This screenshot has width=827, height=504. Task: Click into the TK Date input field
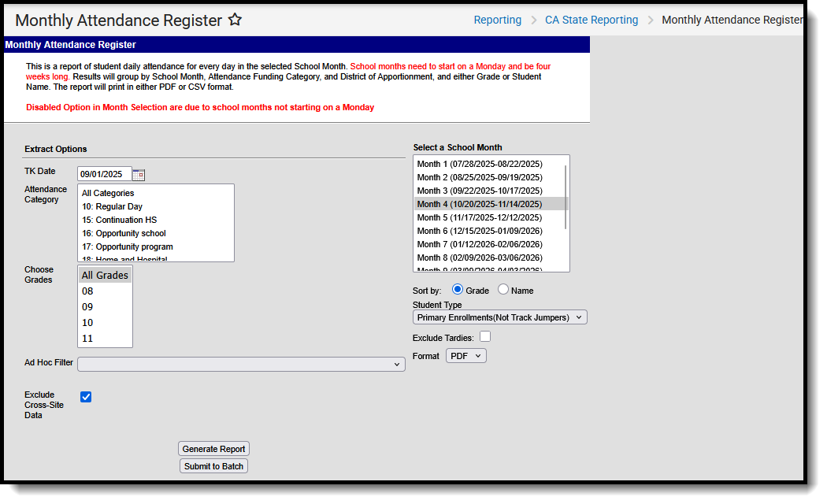(104, 174)
